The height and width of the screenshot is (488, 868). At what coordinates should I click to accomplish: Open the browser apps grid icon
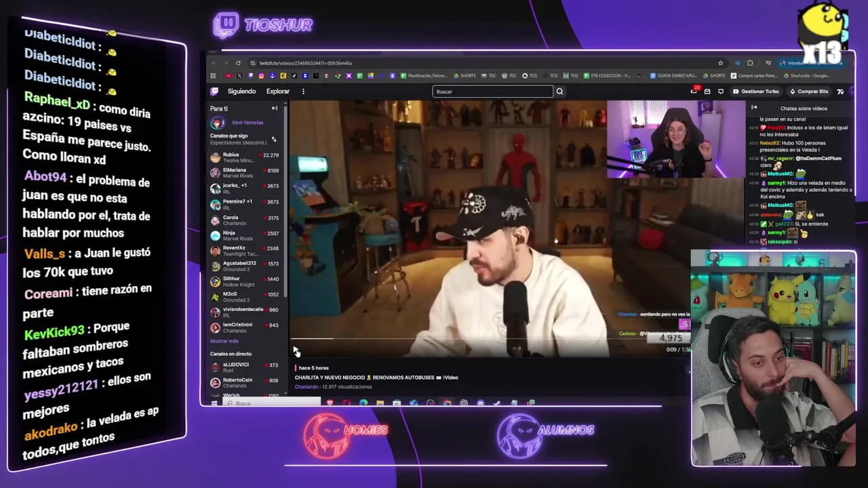click(x=213, y=76)
